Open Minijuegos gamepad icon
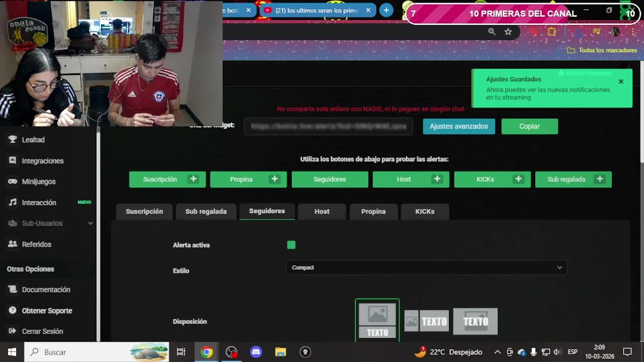Viewport: 644px width, 362px height. click(13, 182)
